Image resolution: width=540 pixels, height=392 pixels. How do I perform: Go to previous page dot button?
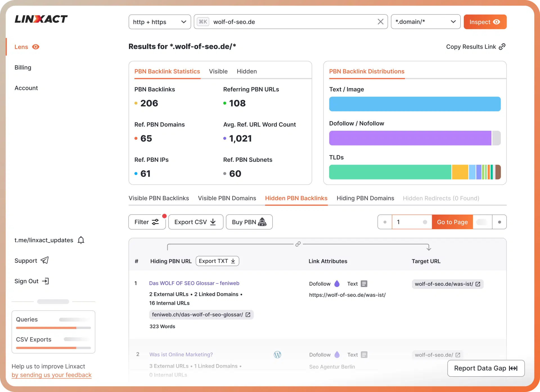pos(385,222)
